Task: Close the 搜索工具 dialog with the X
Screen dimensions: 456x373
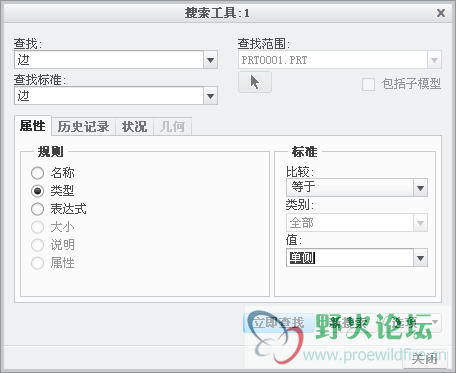Action: coord(441,13)
